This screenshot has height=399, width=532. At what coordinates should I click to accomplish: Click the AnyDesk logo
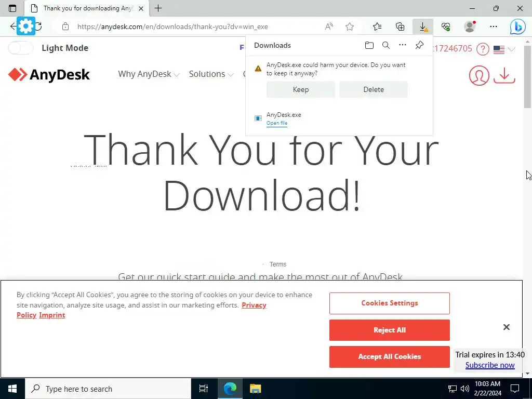click(49, 75)
